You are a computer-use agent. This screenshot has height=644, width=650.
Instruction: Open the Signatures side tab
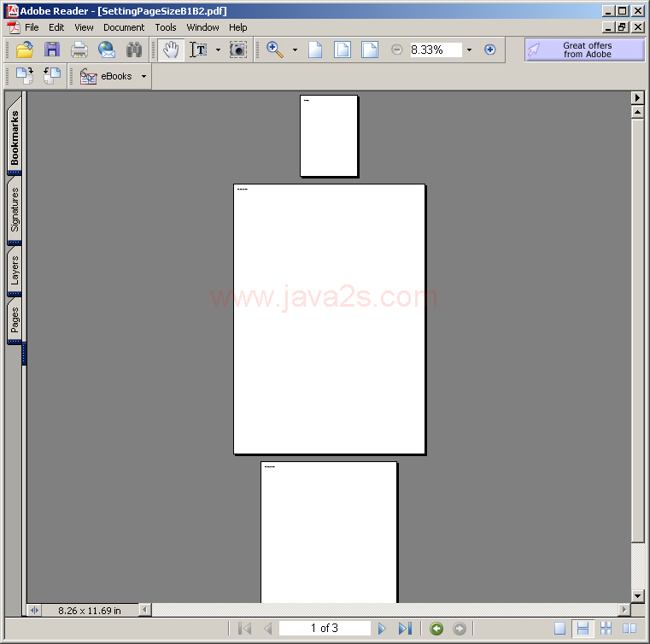[x=15, y=210]
